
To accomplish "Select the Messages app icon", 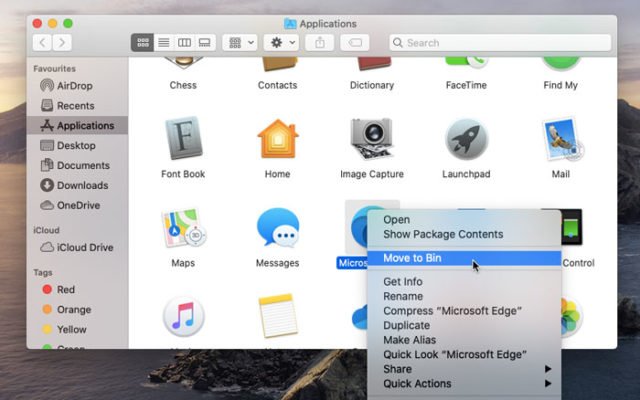I will (278, 228).
